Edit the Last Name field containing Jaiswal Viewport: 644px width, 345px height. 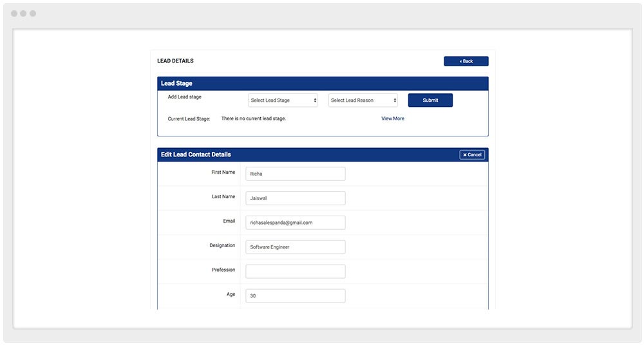296,198
